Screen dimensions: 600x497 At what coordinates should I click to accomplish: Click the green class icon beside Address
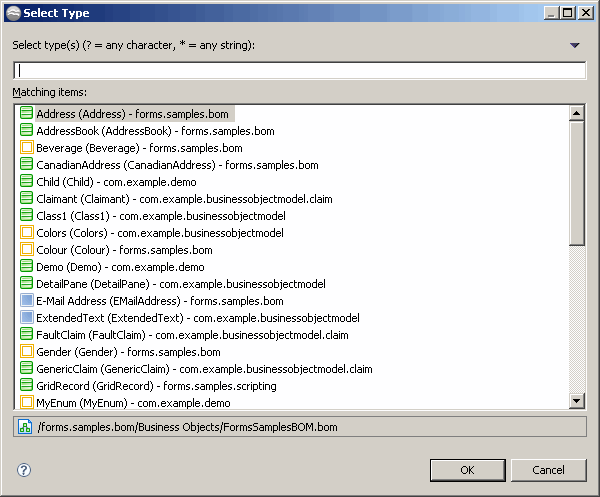pos(26,114)
